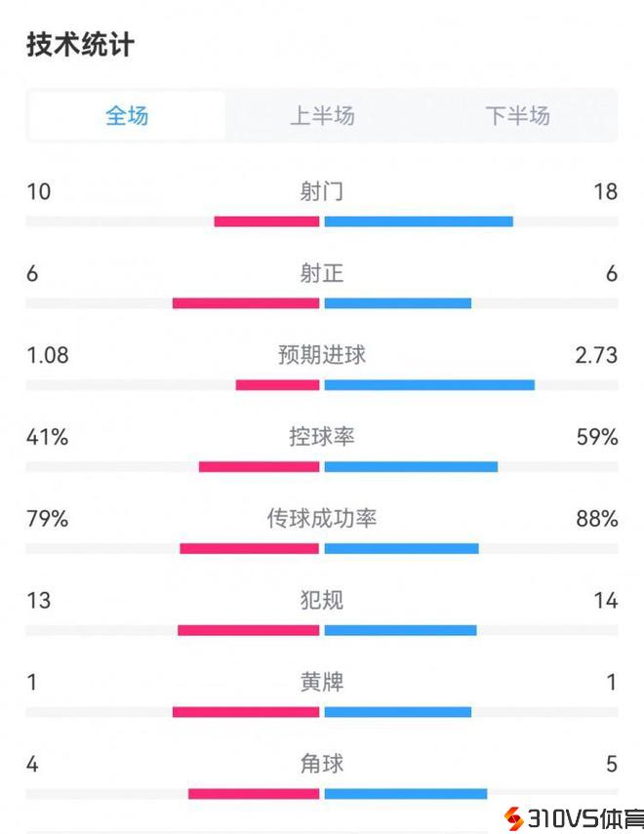Click the 41% possession value
Screen dimensions: 644x834
(48, 437)
